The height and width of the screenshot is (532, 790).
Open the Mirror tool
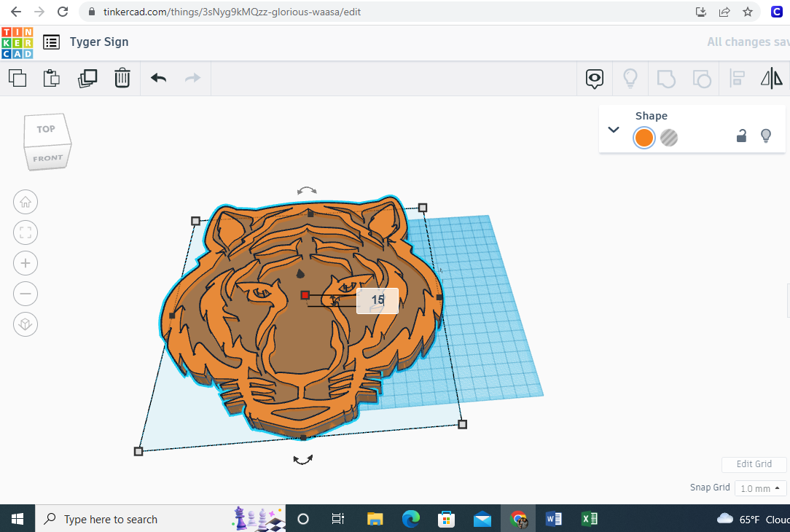point(771,78)
